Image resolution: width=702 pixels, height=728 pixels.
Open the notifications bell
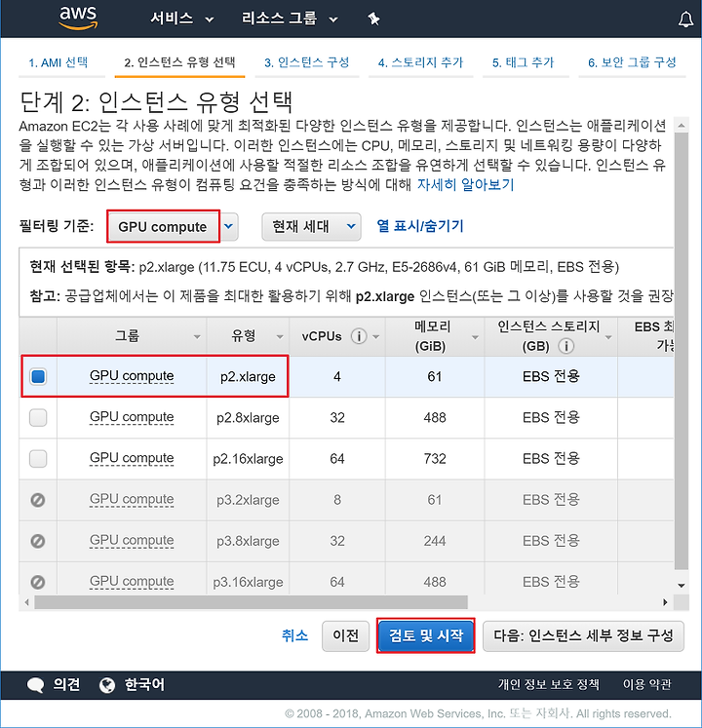coord(685,19)
